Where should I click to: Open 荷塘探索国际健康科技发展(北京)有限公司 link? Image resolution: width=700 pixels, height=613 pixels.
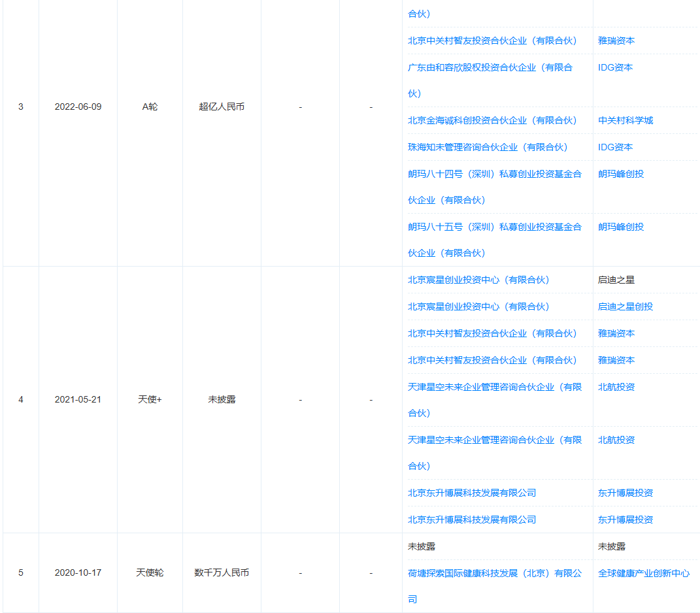point(495,586)
